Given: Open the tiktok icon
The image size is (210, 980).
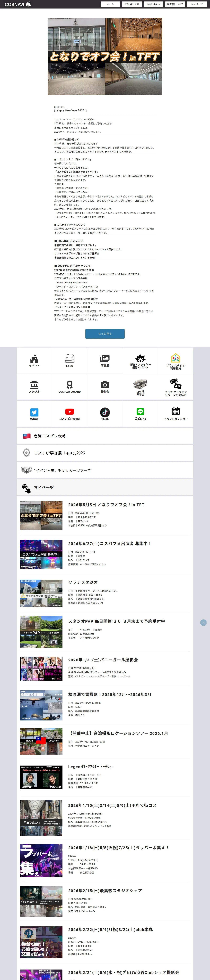Looking at the screenshot, I should [105, 412].
